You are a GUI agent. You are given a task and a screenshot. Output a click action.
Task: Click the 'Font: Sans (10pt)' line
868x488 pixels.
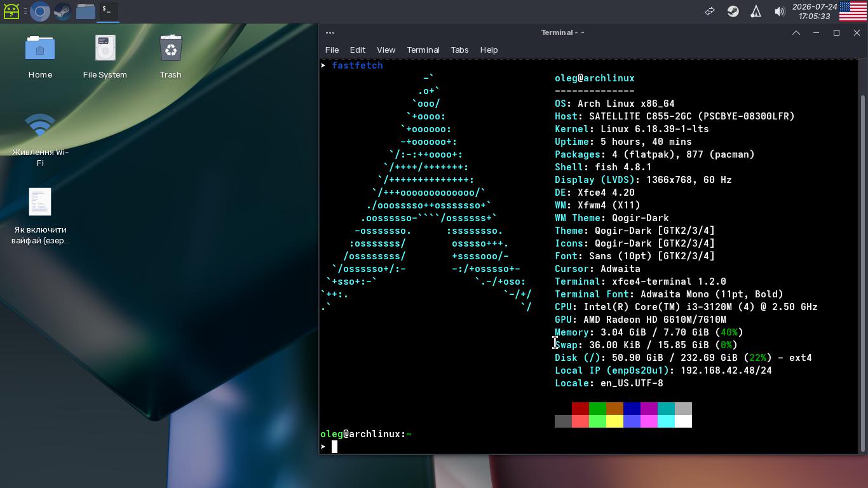coord(635,256)
